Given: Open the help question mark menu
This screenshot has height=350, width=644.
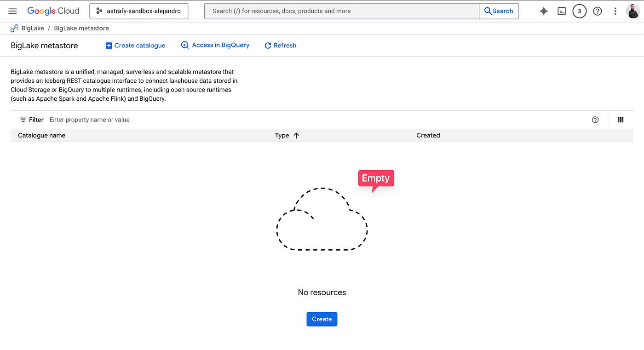Looking at the screenshot, I should tap(598, 11).
